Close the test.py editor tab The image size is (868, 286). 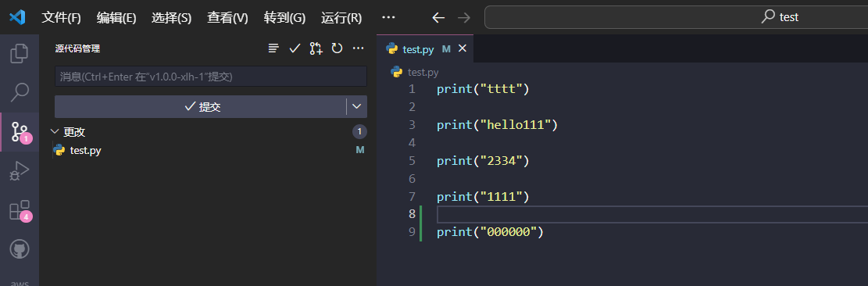(463, 48)
